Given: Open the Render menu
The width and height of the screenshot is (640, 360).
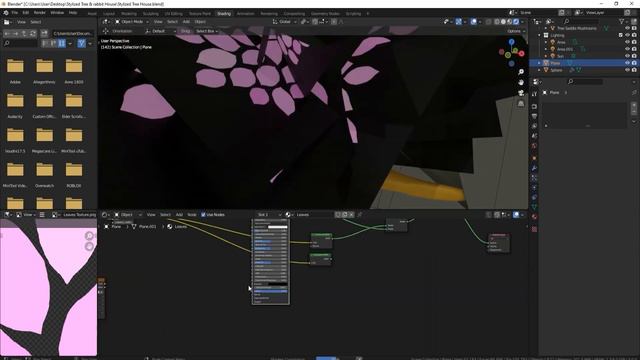Looking at the screenshot, I should point(40,13).
